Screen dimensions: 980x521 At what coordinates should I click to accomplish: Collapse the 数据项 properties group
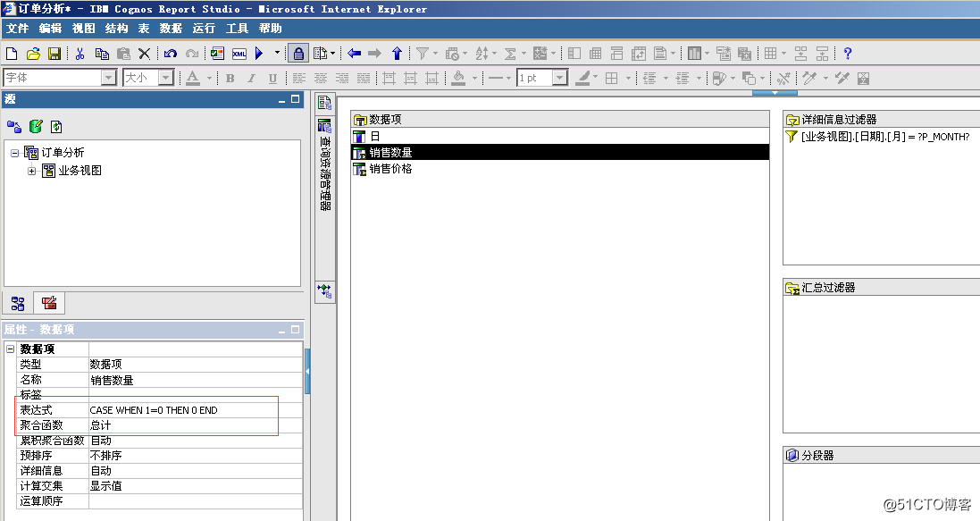point(10,349)
